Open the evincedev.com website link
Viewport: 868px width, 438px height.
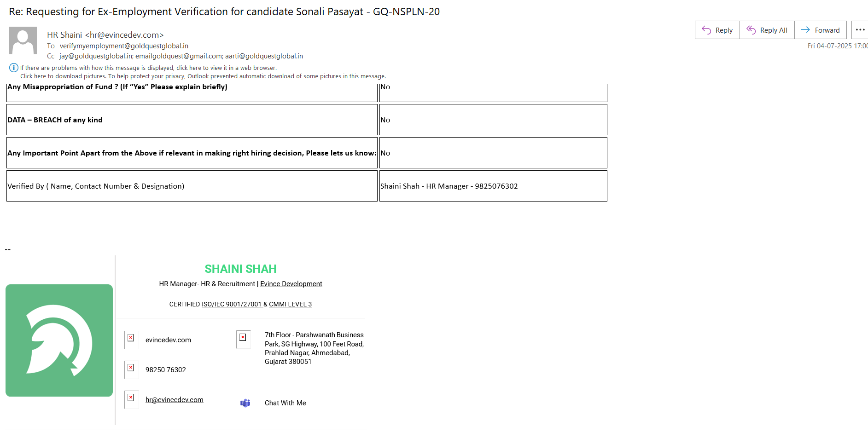click(x=168, y=340)
